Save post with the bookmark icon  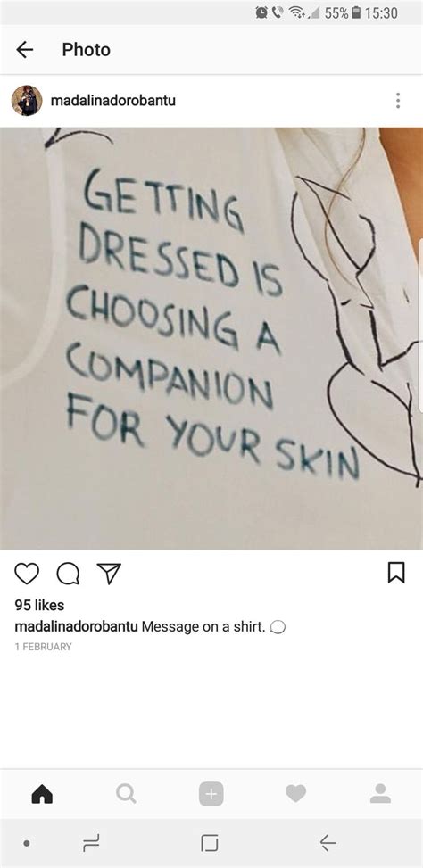click(x=396, y=573)
